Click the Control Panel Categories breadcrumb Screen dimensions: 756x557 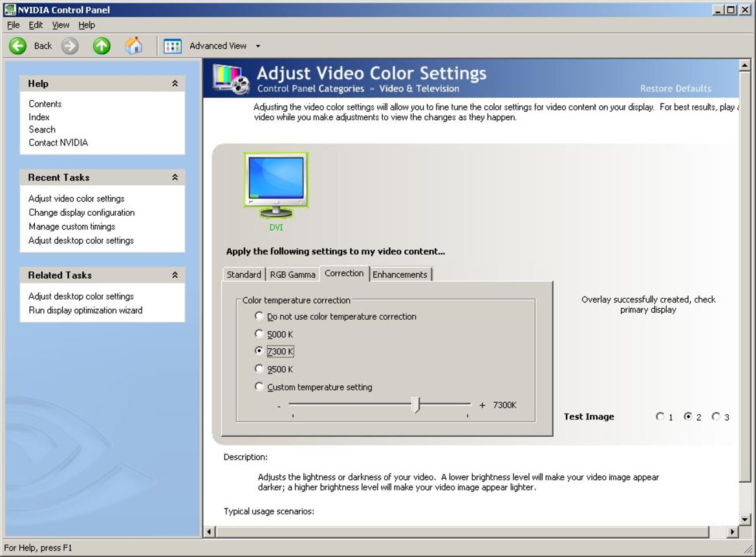point(310,89)
